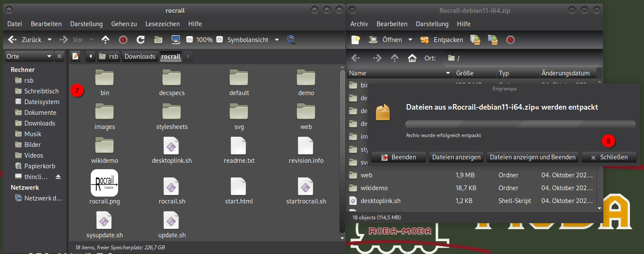Click the add folder to archive icon
This screenshot has height=254, width=644.
pos(493,40)
